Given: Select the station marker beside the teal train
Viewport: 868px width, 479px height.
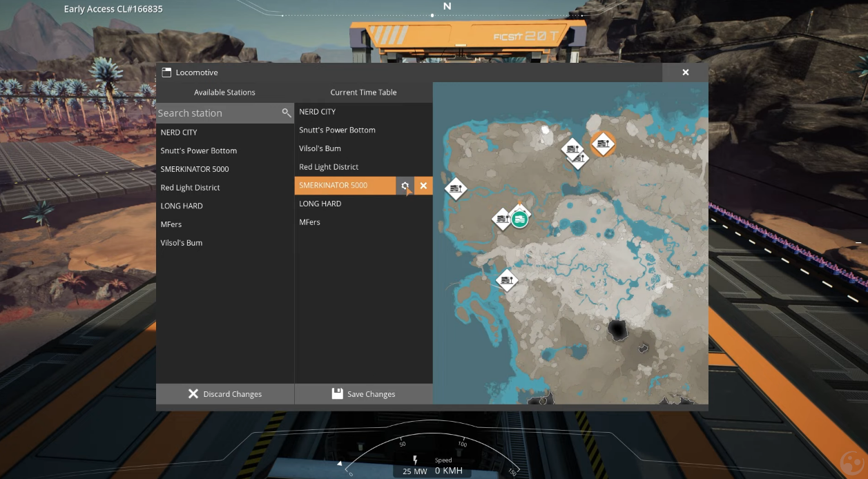Looking at the screenshot, I should 502,219.
